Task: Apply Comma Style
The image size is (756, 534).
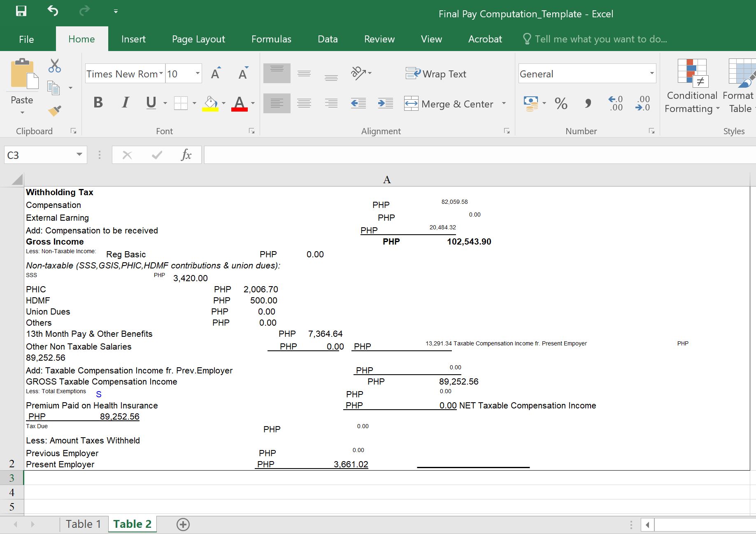Action: [588, 103]
